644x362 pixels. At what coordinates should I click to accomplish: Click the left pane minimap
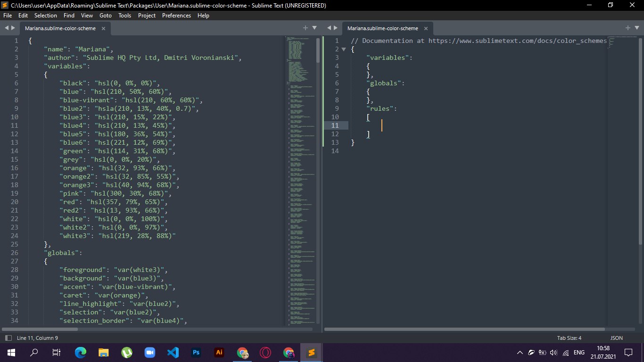pos(300,180)
